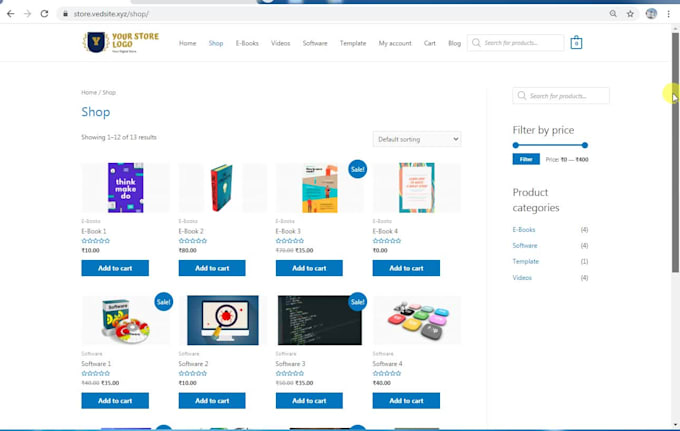This screenshot has height=431, width=680.
Task: Click the browser forward arrow
Action: point(27,14)
